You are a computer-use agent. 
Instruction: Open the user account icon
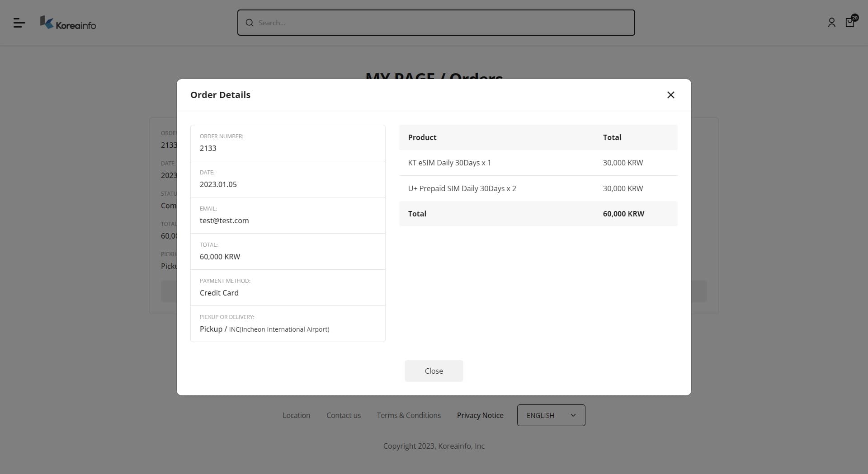[831, 23]
